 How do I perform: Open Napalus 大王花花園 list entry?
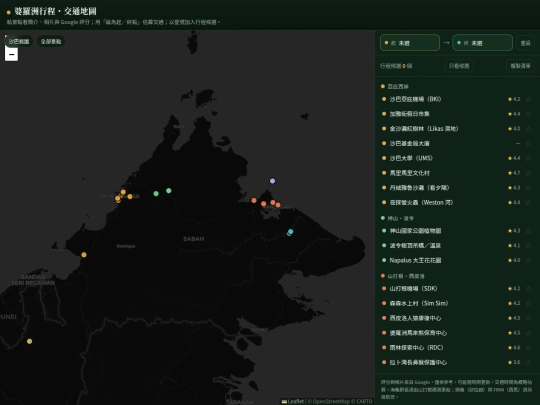pyautogui.click(x=456, y=260)
